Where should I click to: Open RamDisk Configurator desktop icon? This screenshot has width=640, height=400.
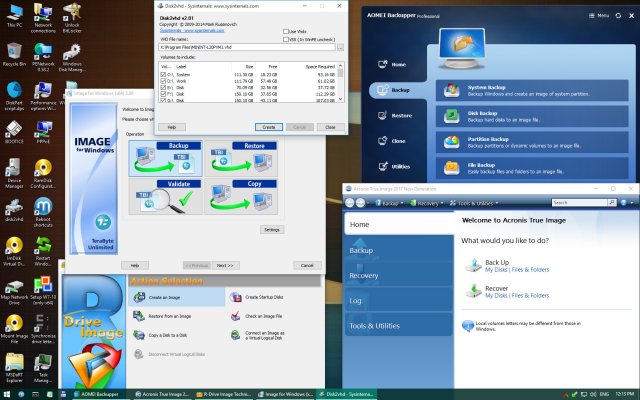[x=43, y=173]
